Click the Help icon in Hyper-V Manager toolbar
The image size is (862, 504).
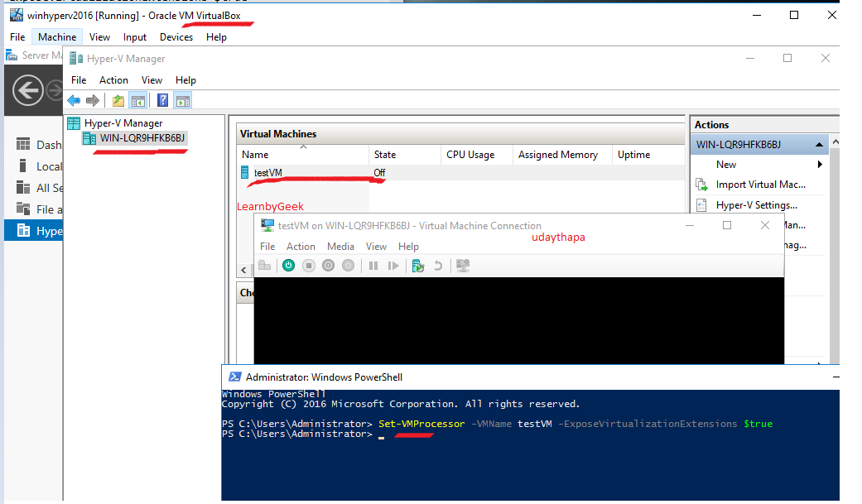[x=162, y=100]
